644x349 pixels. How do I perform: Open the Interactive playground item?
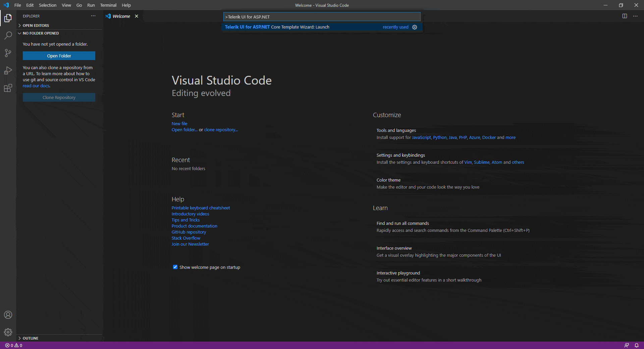click(x=429, y=277)
